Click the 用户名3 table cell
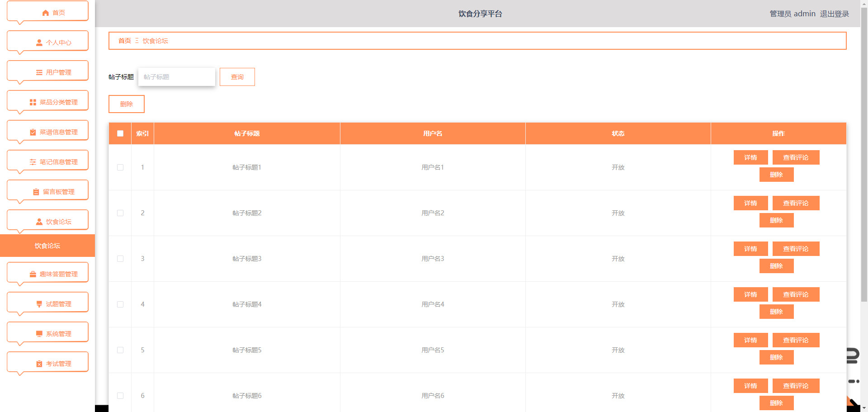The image size is (868, 412). point(433,259)
